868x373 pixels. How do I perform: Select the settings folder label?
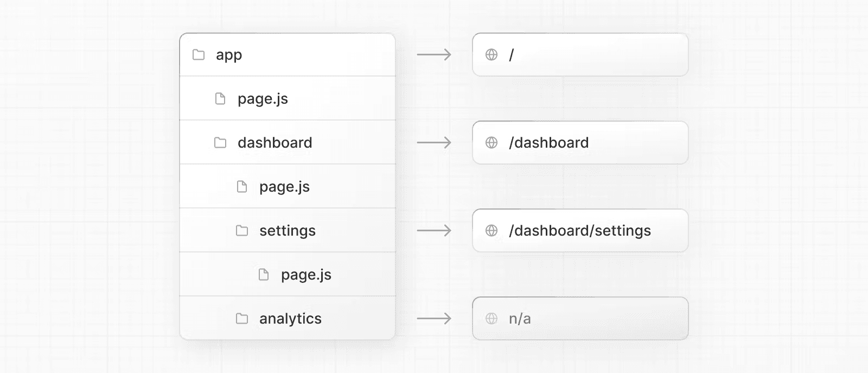click(x=288, y=231)
